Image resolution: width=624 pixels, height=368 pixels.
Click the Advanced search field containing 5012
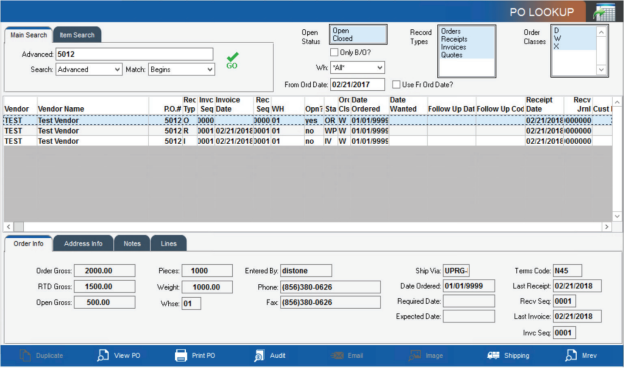point(134,54)
